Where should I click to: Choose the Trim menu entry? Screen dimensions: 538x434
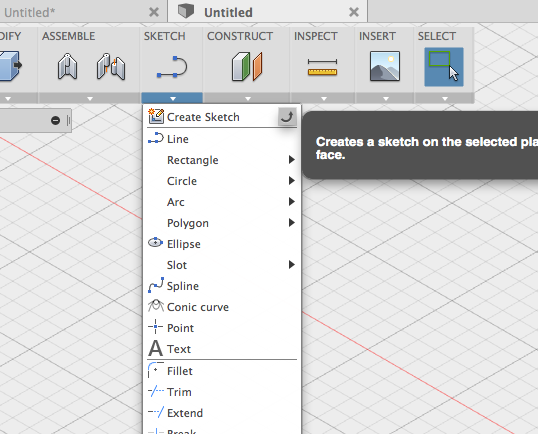click(222, 391)
